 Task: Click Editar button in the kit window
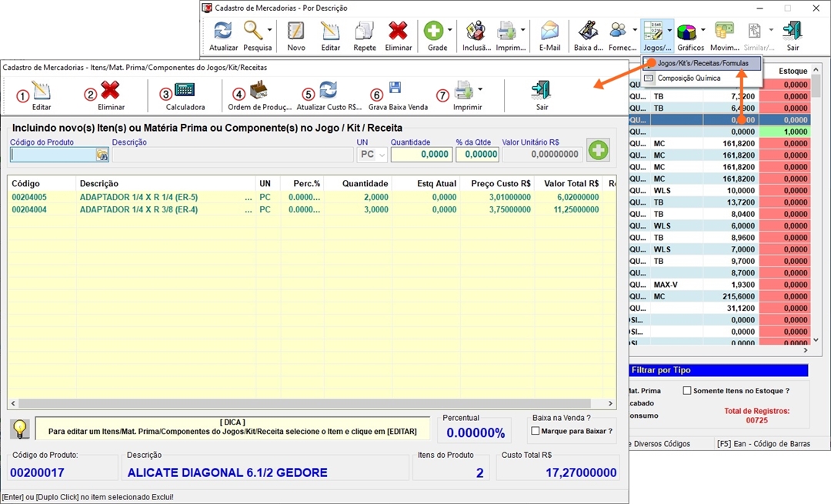tap(42, 92)
